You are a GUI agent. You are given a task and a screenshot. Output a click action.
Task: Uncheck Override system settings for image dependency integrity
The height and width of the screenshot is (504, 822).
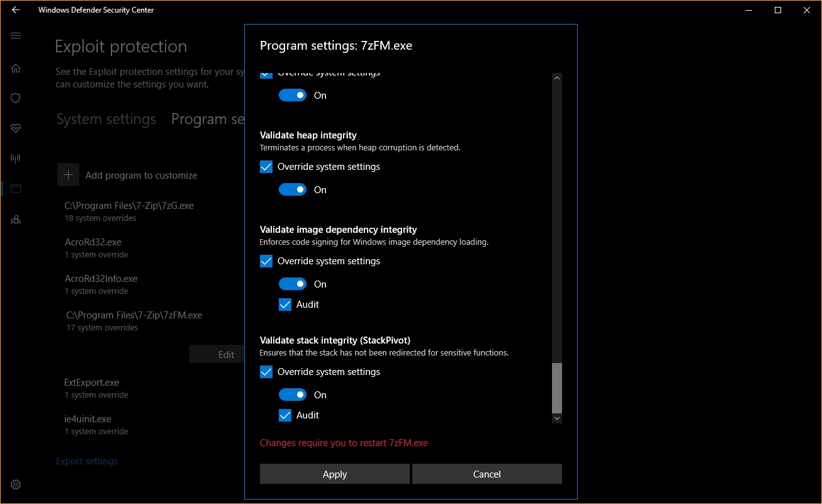tap(266, 261)
